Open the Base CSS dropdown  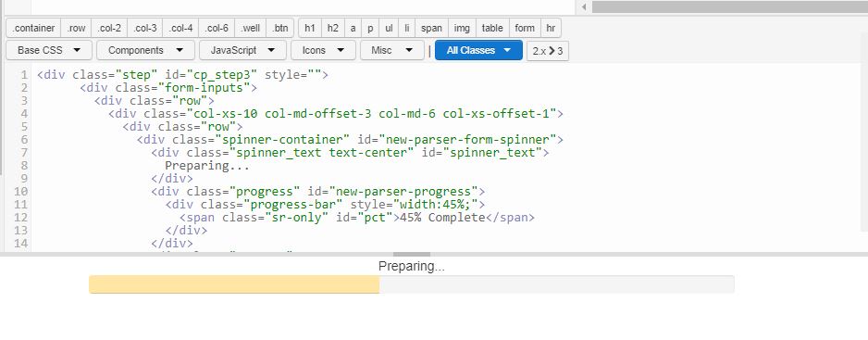pyautogui.click(x=49, y=50)
